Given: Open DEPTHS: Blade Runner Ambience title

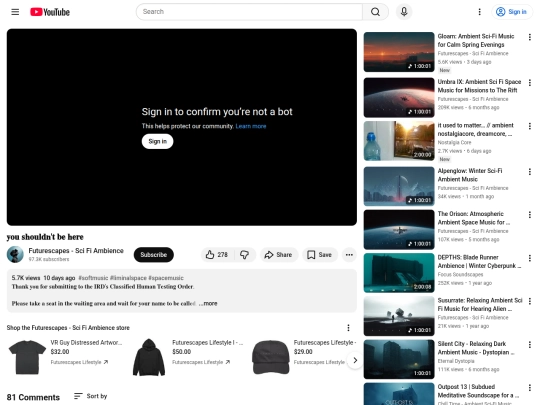Looking at the screenshot, I should pos(479,261).
